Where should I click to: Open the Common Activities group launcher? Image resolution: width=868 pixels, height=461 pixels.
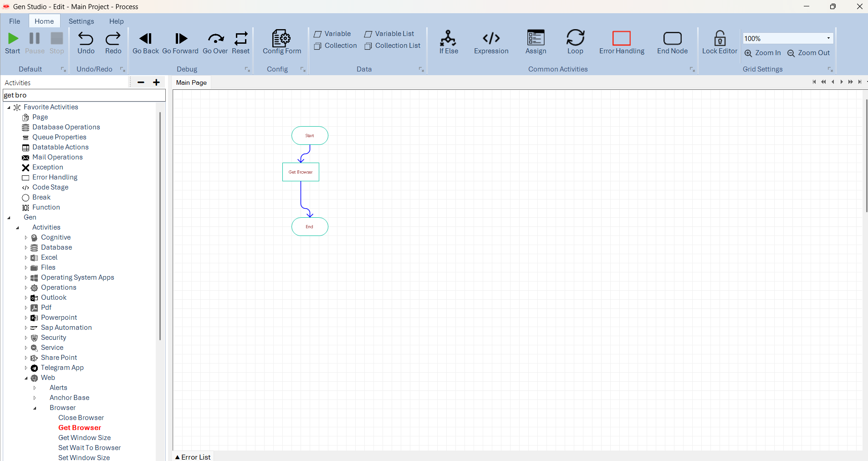point(692,69)
